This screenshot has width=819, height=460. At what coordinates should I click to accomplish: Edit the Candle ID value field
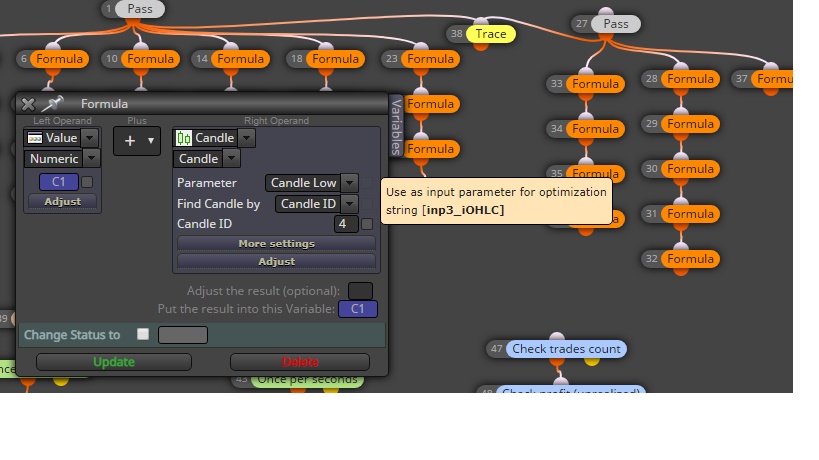click(x=346, y=224)
